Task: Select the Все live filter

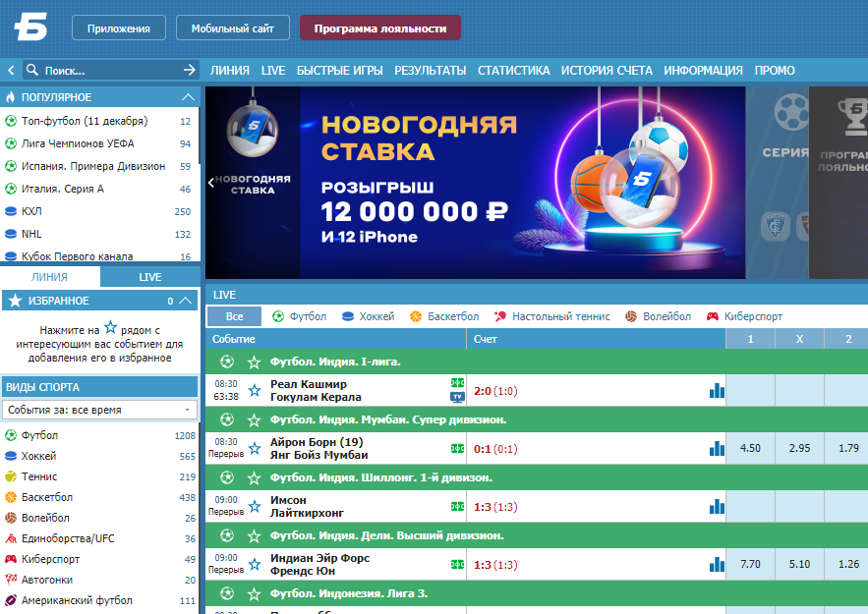Action: coord(234,316)
